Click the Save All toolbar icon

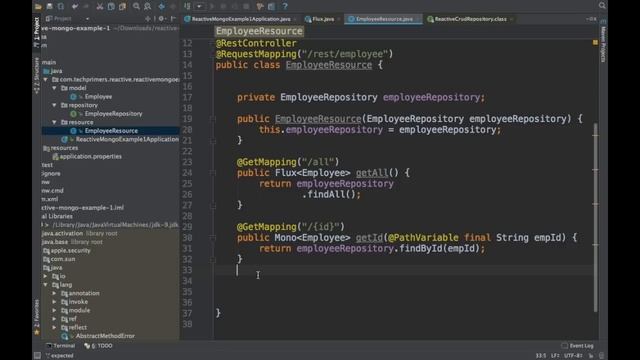point(49,6)
